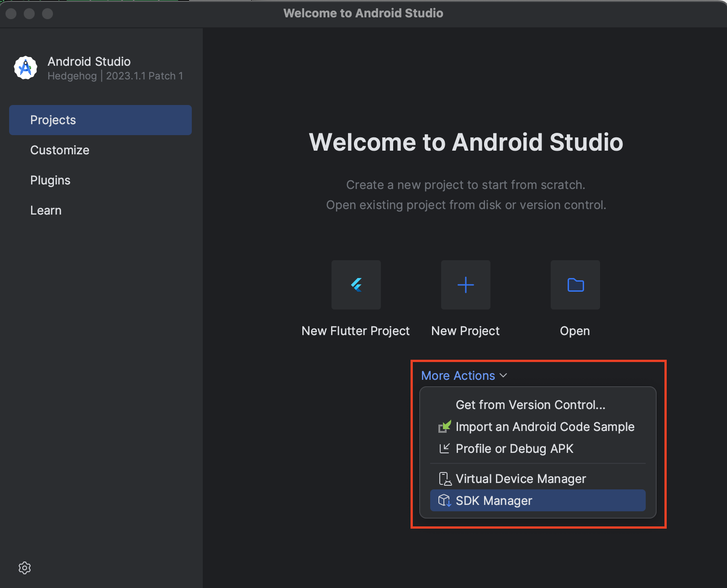This screenshot has width=727, height=588.
Task: Click the Virtual Device Manager phone icon
Action: coord(445,478)
